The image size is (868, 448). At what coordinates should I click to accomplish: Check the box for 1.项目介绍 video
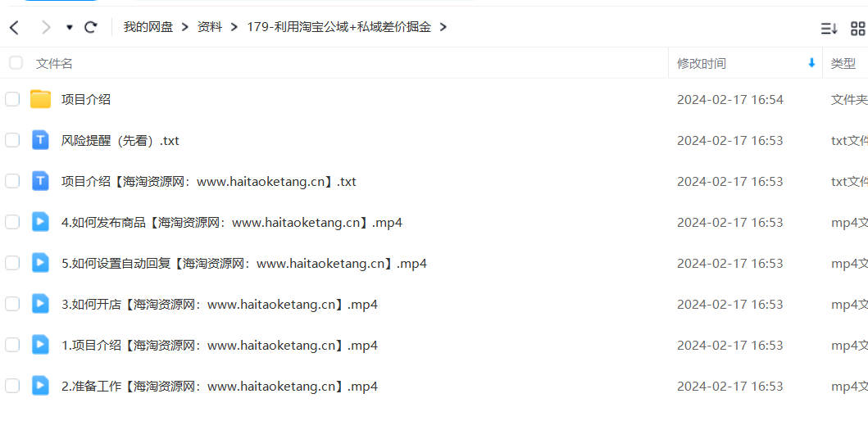(12, 345)
